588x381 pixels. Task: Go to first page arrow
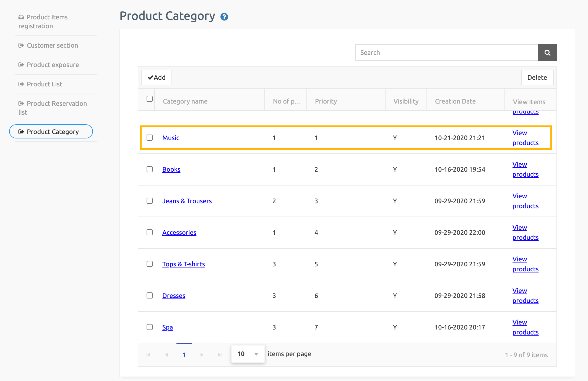(148, 355)
